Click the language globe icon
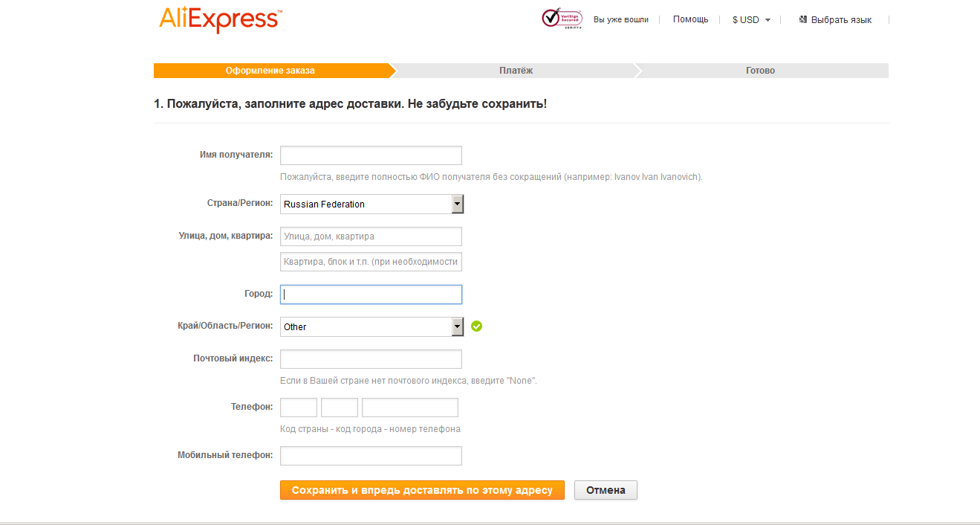The image size is (980, 525). [x=803, y=19]
